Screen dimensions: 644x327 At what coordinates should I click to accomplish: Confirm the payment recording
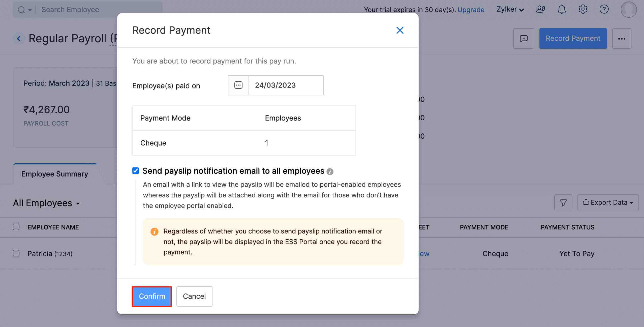pyautogui.click(x=152, y=296)
